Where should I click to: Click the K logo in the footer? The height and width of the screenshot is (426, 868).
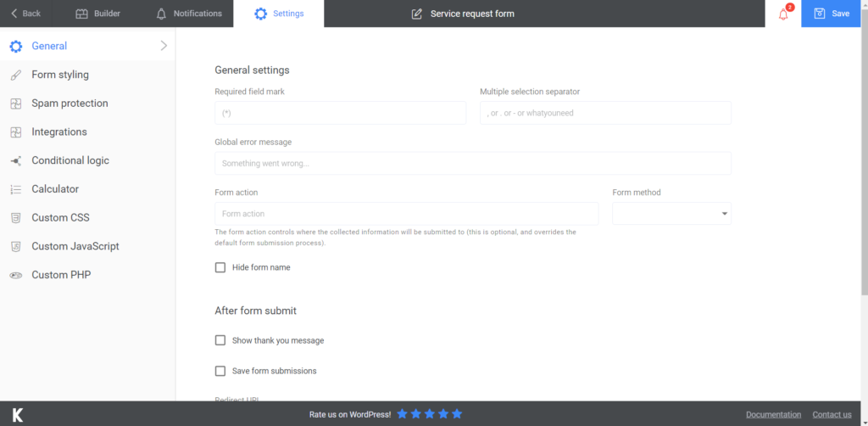point(18,414)
